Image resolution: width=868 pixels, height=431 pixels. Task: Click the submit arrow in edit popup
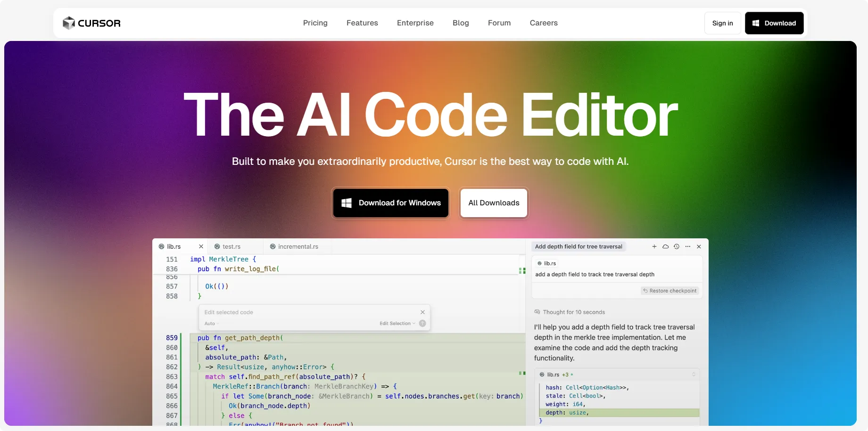422,323
